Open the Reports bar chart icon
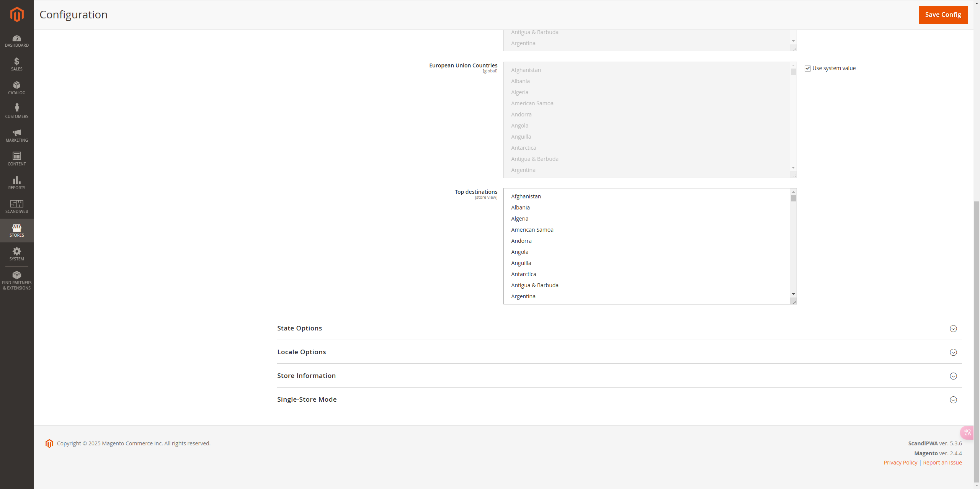 point(16,183)
